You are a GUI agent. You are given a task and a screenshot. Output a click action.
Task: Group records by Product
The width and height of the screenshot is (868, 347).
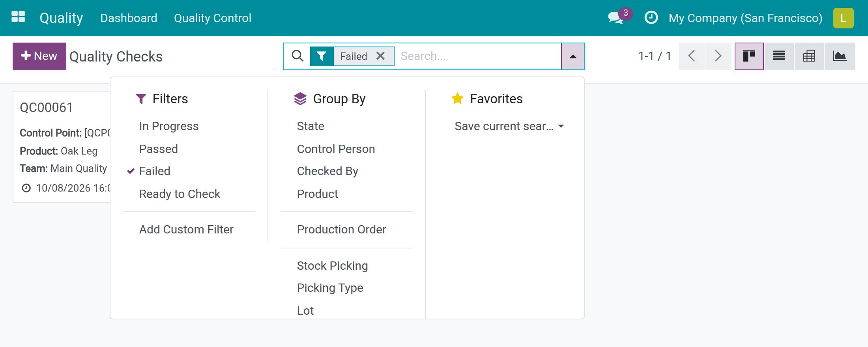point(317,194)
